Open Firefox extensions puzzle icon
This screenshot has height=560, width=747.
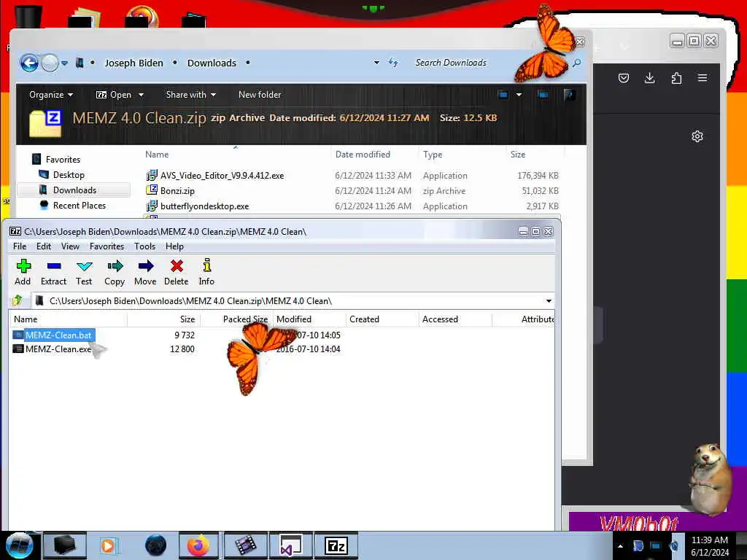(x=676, y=77)
